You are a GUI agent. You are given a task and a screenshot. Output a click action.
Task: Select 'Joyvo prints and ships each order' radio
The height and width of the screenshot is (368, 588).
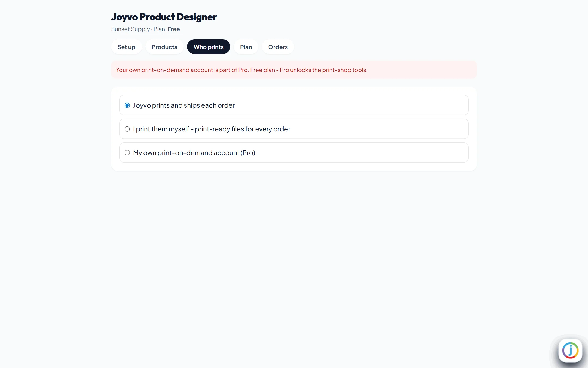[x=127, y=105]
